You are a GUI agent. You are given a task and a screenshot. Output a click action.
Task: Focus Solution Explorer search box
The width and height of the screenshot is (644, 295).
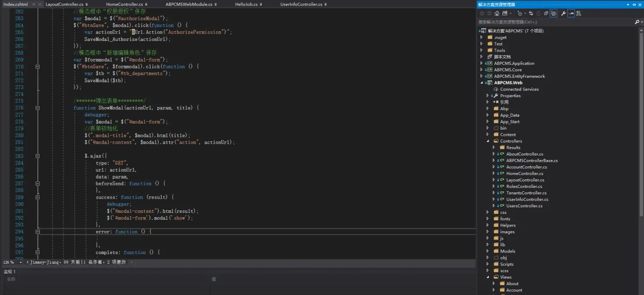(x=556, y=22)
